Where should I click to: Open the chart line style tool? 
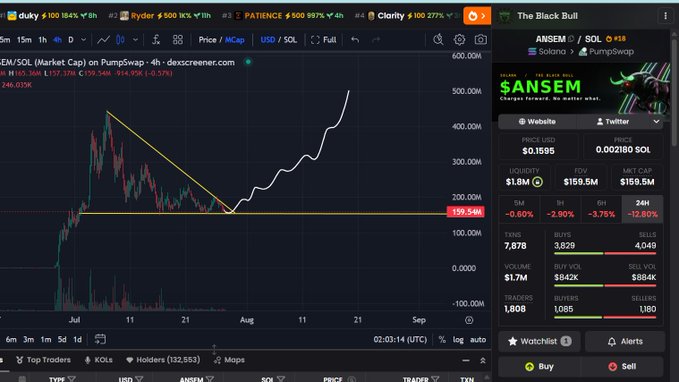(x=103, y=40)
